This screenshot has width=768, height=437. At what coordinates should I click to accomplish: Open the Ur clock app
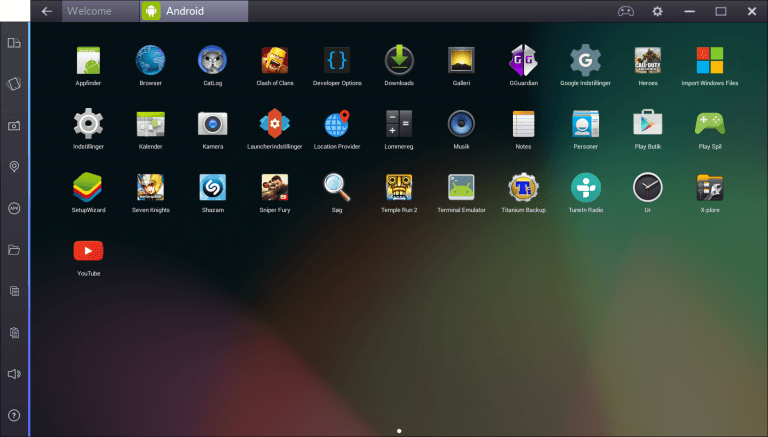(648, 187)
